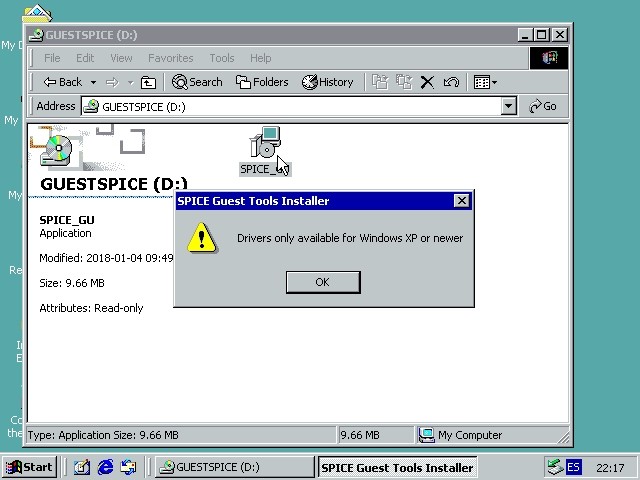The height and width of the screenshot is (480, 640).
Task: Go up one folder level
Action: tap(148, 82)
